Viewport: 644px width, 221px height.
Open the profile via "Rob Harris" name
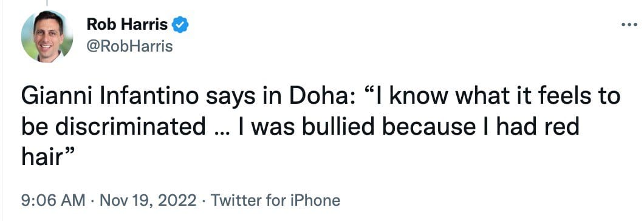(127, 25)
